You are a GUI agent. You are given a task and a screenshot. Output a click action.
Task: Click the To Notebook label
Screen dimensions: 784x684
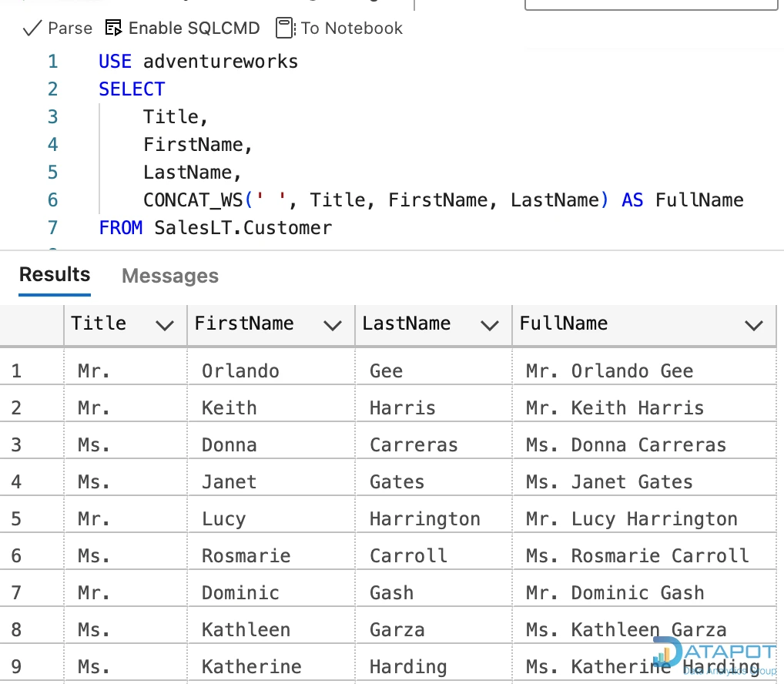pyautogui.click(x=351, y=28)
